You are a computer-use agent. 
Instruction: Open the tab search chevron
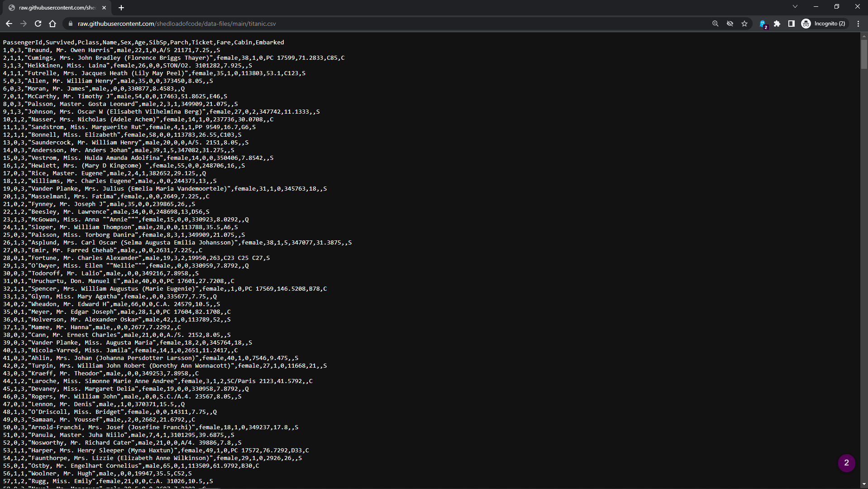795,6
